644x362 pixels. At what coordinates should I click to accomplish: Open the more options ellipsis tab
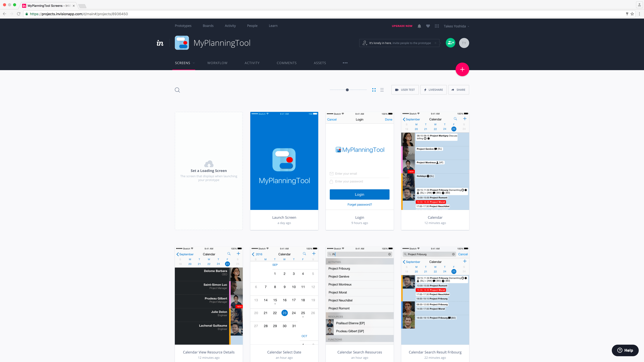[345, 63]
